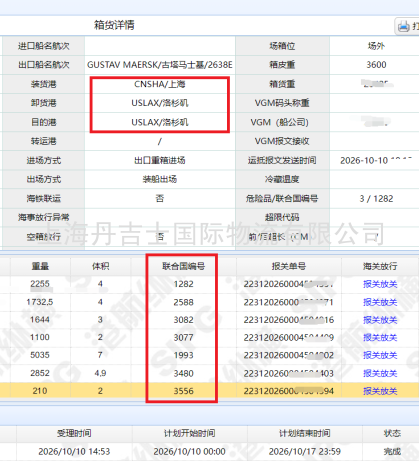
Task: Select UN number cell 3077
Action: [183, 337]
